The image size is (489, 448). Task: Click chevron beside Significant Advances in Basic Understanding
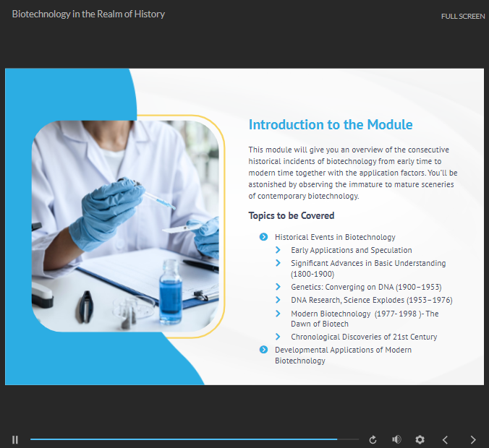[278, 263]
